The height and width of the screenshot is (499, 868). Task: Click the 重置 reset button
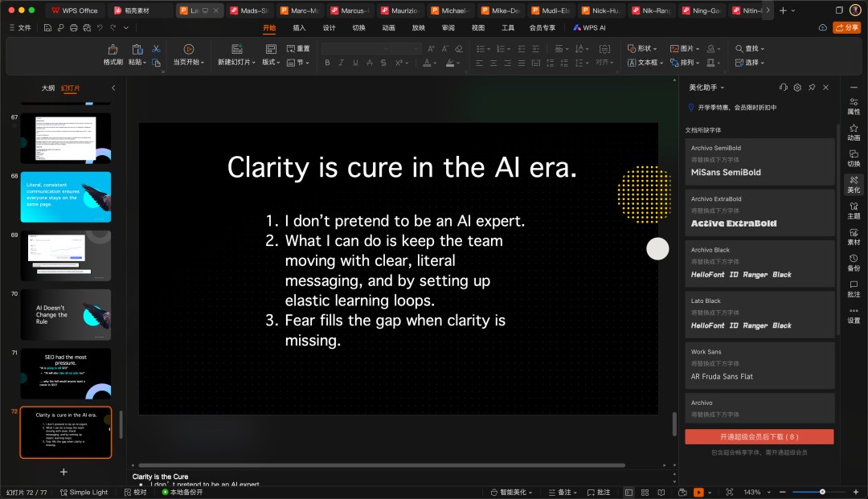[298, 49]
